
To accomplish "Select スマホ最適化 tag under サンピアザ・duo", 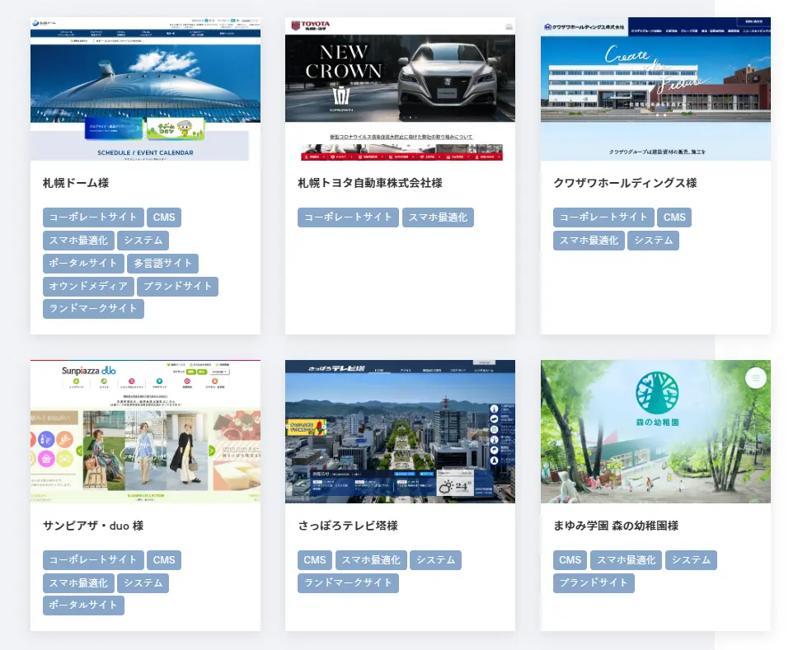I will coord(78,582).
